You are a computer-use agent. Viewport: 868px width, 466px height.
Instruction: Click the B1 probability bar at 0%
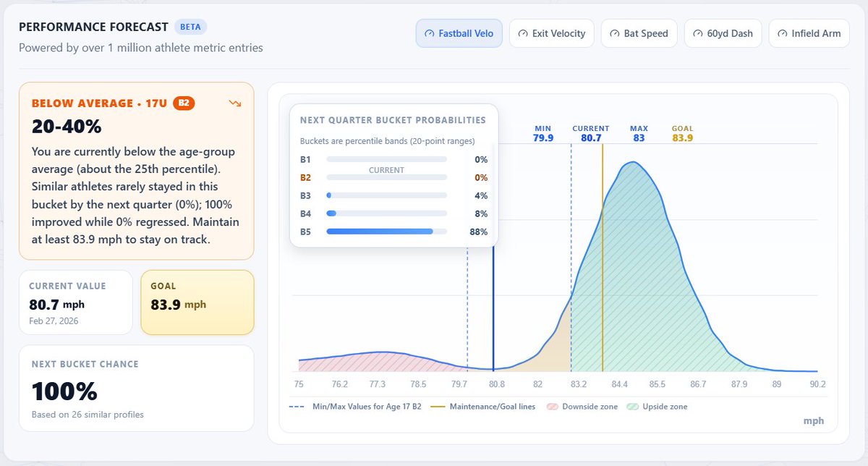click(387, 159)
